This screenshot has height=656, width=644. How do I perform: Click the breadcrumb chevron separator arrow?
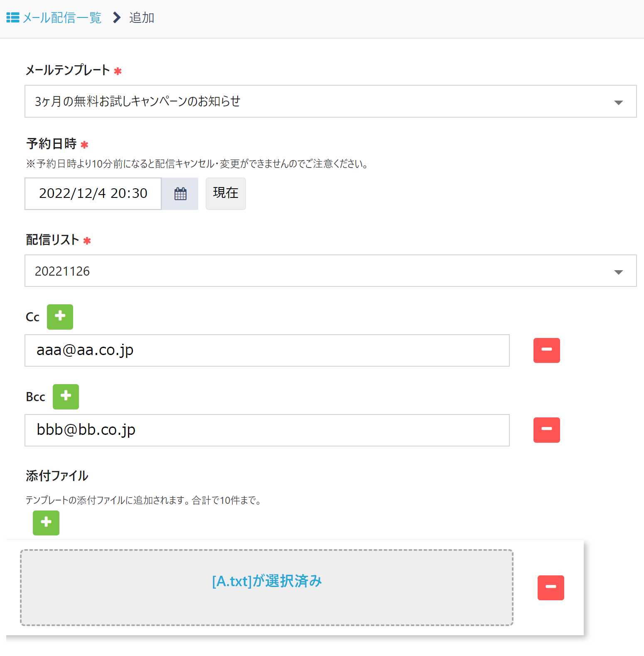[117, 18]
